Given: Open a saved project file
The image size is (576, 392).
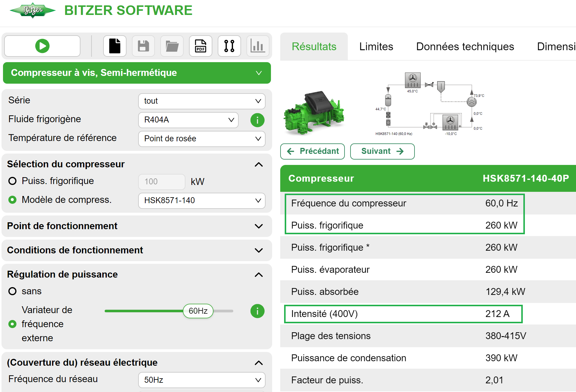Looking at the screenshot, I should click(172, 46).
